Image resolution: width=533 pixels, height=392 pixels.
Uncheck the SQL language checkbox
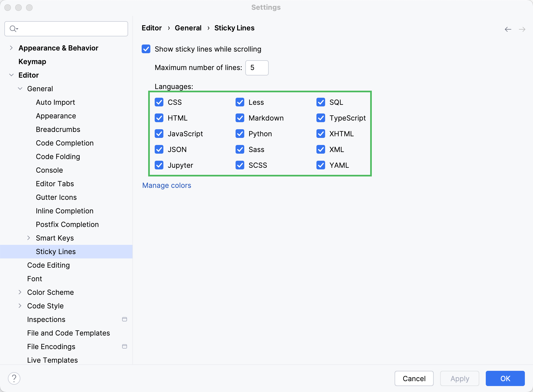(321, 102)
